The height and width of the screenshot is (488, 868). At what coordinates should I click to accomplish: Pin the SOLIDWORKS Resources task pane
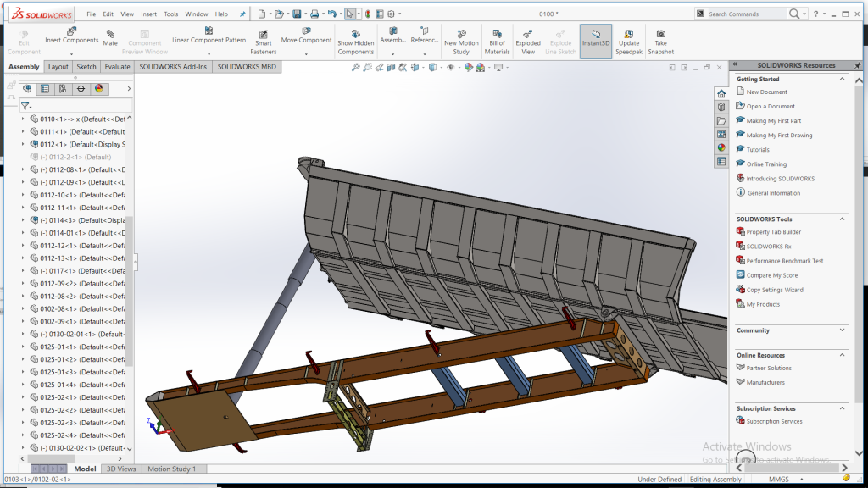(x=855, y=65)
